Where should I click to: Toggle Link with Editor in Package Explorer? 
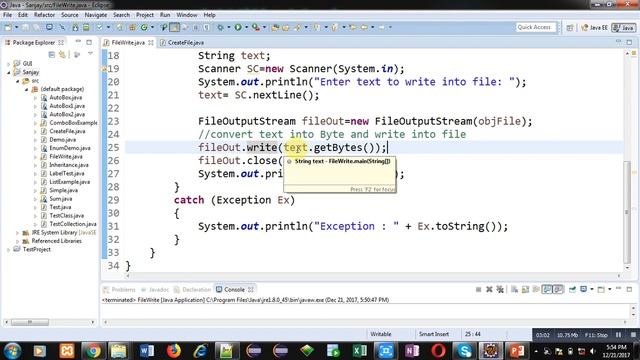click(x=62, y=54)
